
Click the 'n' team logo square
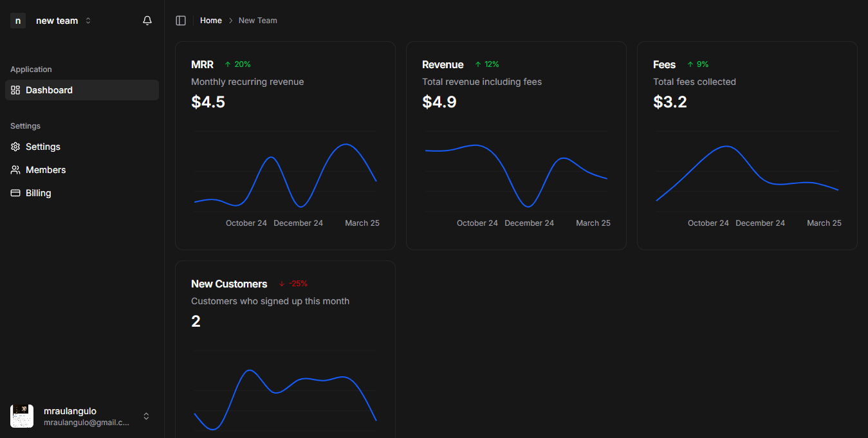(x=18, y=21)
